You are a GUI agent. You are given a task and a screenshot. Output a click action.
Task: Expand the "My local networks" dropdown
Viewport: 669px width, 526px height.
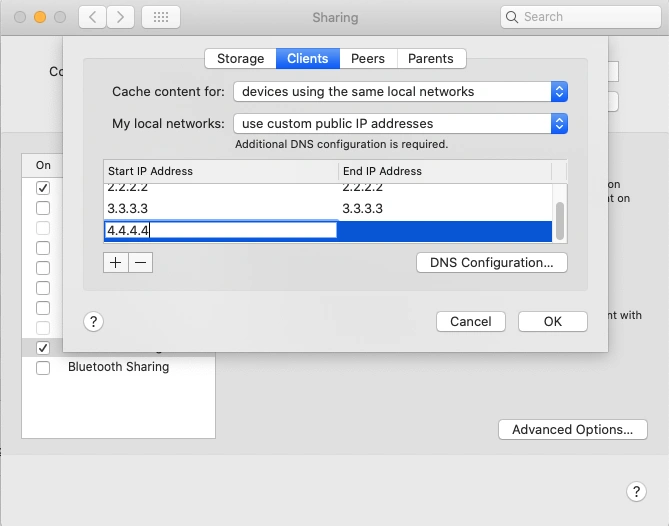400,124
